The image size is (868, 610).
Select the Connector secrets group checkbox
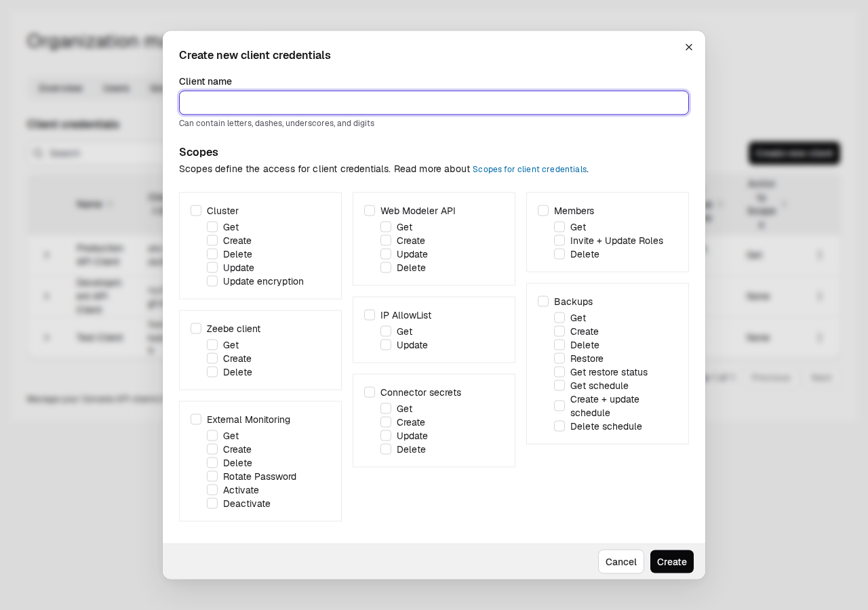tap(370, 392)
